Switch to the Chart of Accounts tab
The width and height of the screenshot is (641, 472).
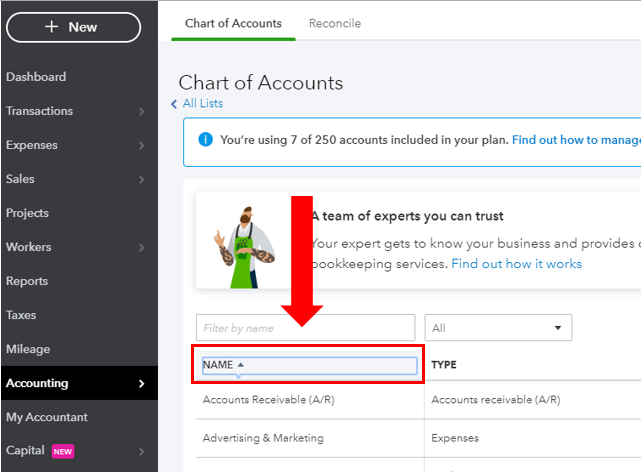[x=233, y=23]
